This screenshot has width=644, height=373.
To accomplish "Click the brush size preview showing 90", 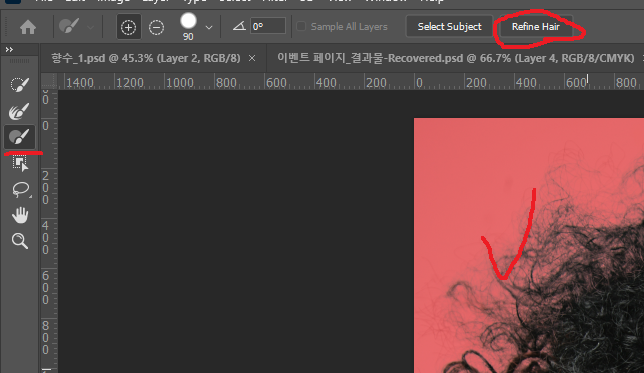I will pos(188,27).
